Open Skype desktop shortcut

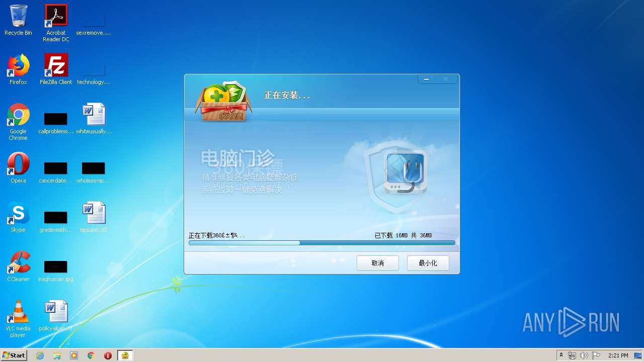18,217
